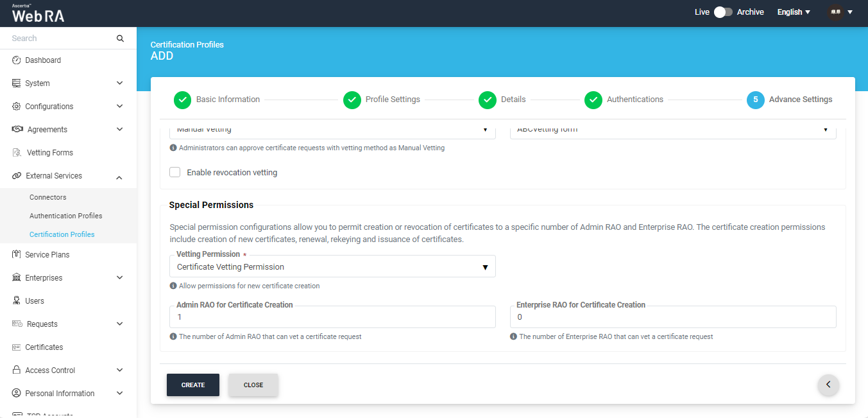Click the CLOSE button

(253, 385)
